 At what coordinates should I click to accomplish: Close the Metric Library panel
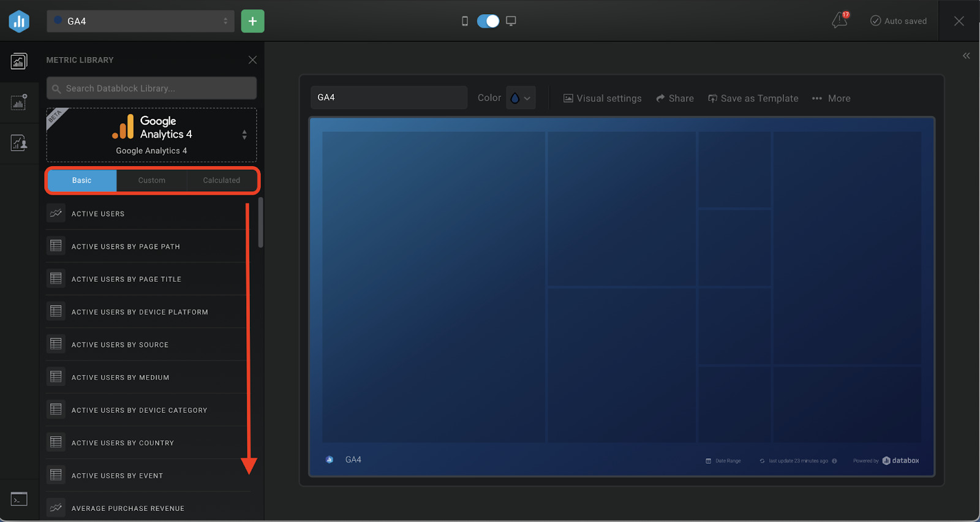pyautogui.click(x=252, y=60)
